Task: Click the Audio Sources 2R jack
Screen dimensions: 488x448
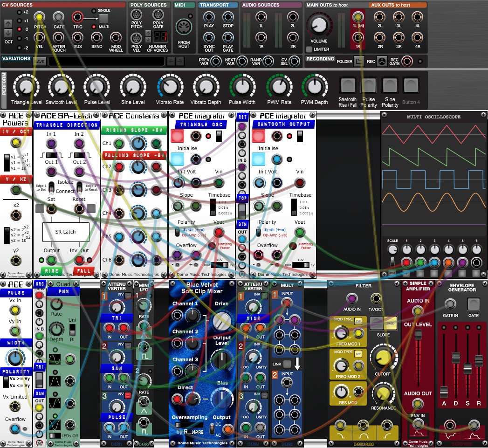Action: pos(293,38)
